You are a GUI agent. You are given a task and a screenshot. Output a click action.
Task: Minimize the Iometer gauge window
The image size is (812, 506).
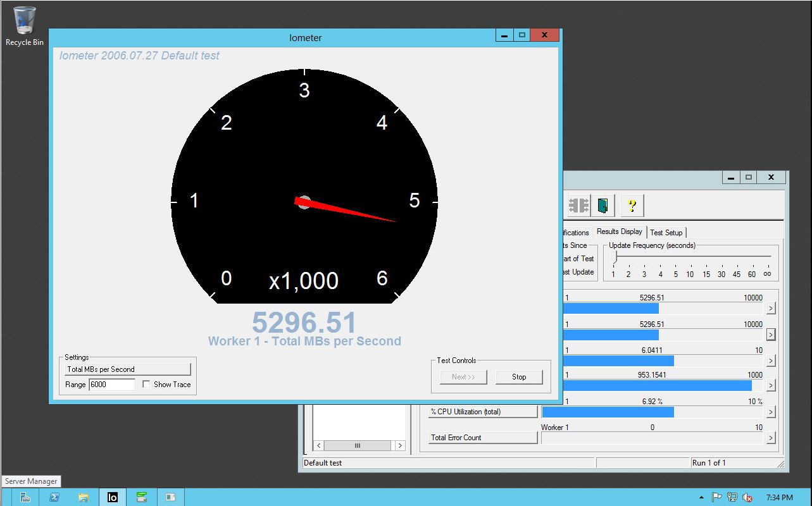[x=504, y=36]
